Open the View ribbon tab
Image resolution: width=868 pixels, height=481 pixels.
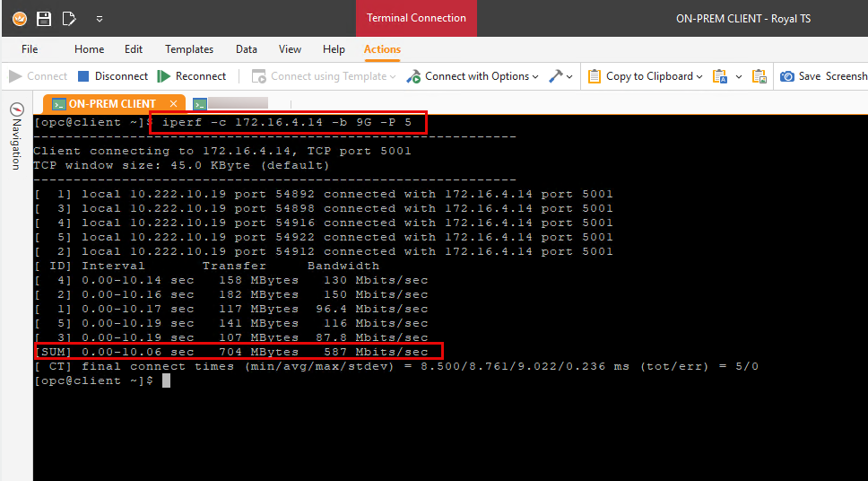point(290,49)
